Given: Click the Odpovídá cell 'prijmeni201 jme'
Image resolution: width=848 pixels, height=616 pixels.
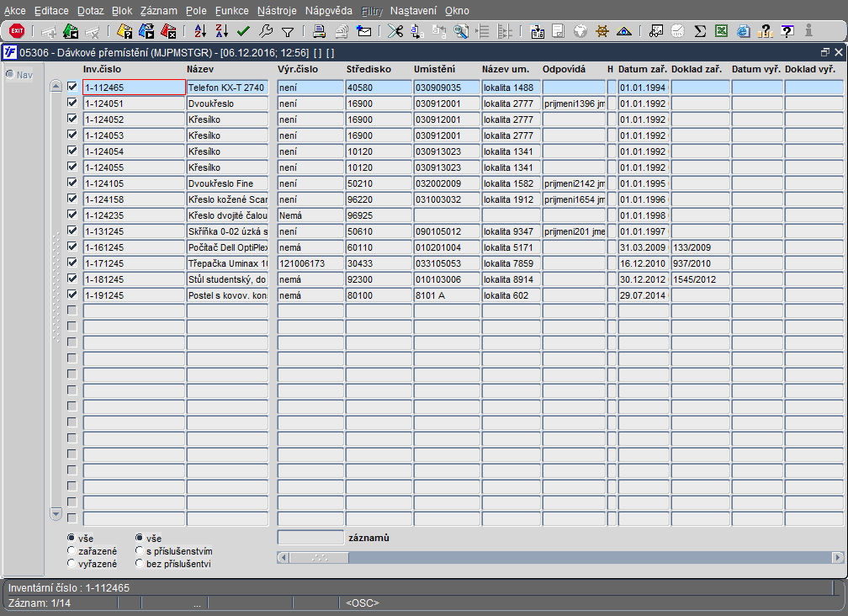Looking at the screenshot, I should point(574,231).
